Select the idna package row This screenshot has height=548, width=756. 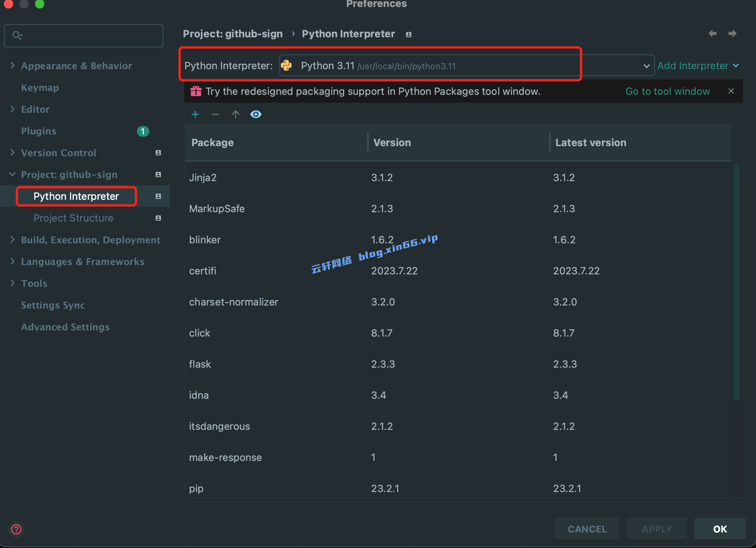[458, 395]
